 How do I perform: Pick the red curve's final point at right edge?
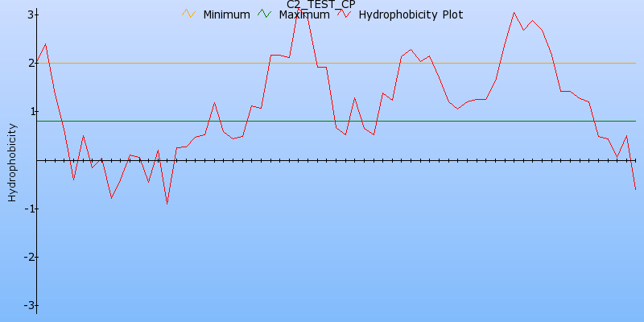coord(635,189)
